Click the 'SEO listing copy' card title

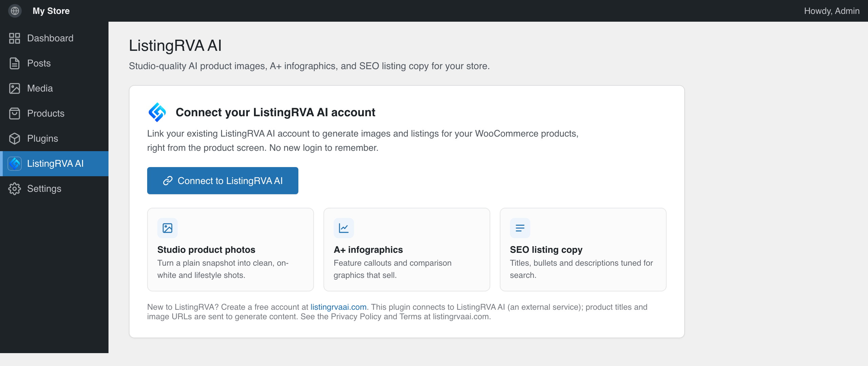pos(546,250)
